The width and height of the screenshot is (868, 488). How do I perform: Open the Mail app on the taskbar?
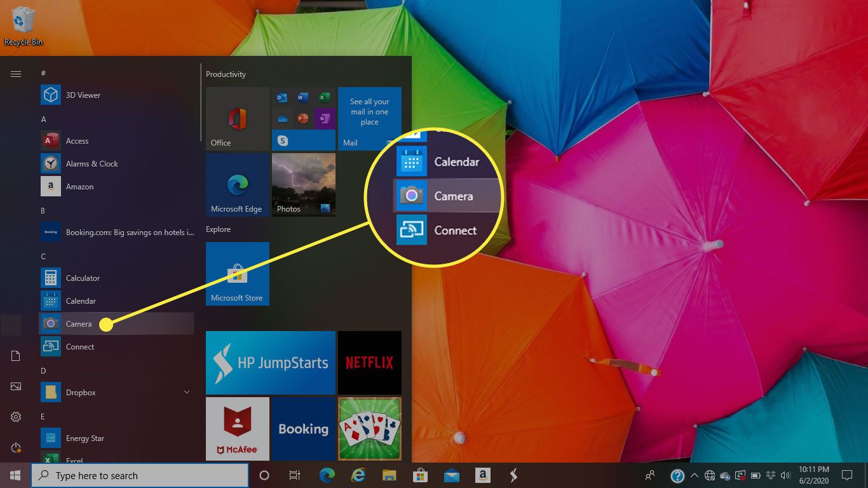(x=451, y=475)
